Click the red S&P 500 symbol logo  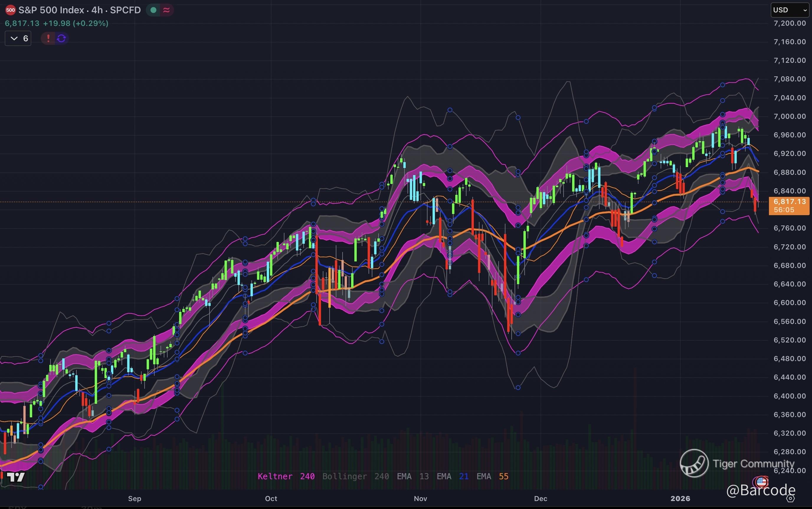pos(10,10)
